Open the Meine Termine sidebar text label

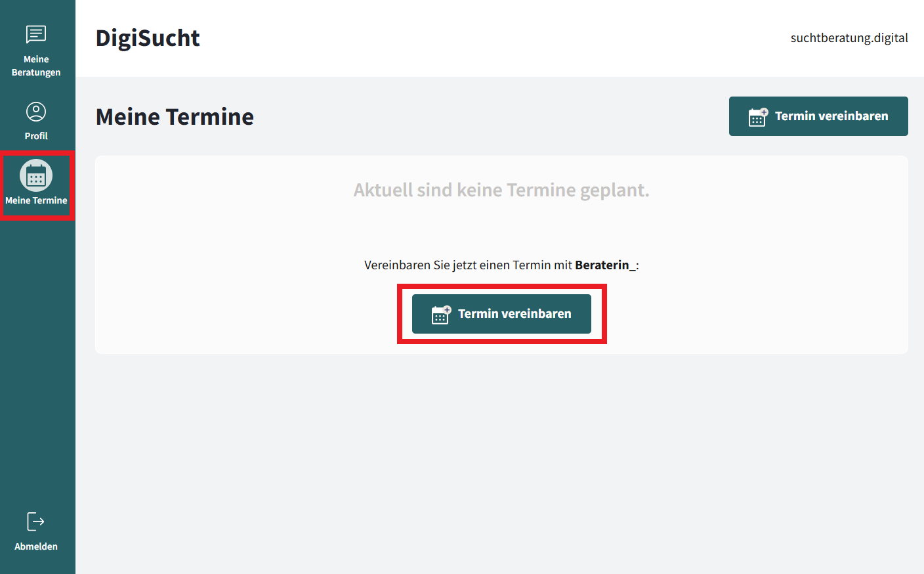[36, 200]
